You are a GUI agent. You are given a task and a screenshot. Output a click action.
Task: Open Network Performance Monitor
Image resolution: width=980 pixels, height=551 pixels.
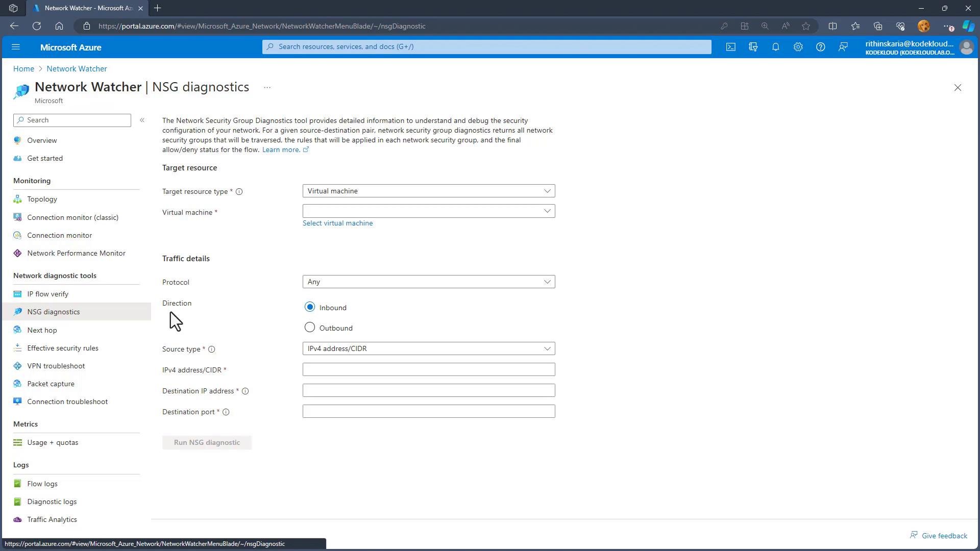(x=77, y=253)
